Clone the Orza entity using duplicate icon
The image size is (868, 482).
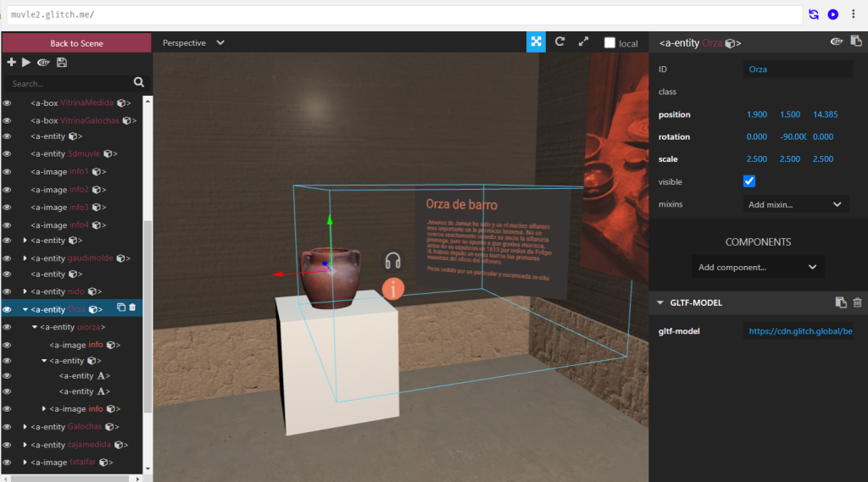pos(120,308)
